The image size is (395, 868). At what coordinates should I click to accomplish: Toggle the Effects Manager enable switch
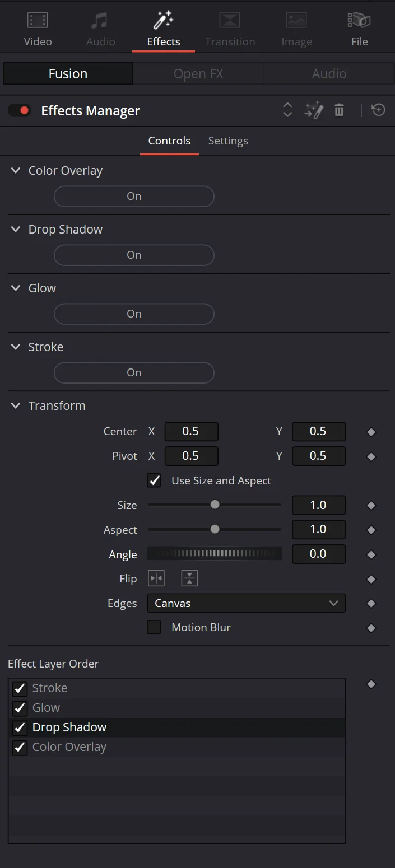[19, 110]
